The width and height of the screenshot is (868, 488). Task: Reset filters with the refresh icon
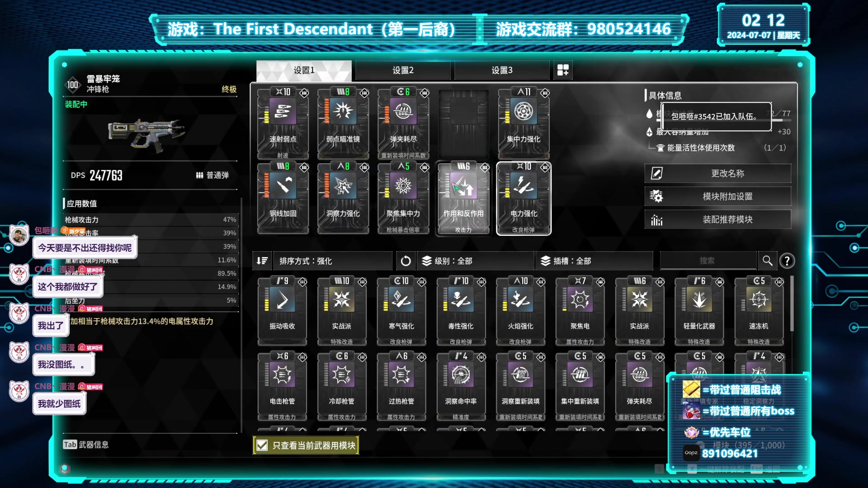(406, 261)
